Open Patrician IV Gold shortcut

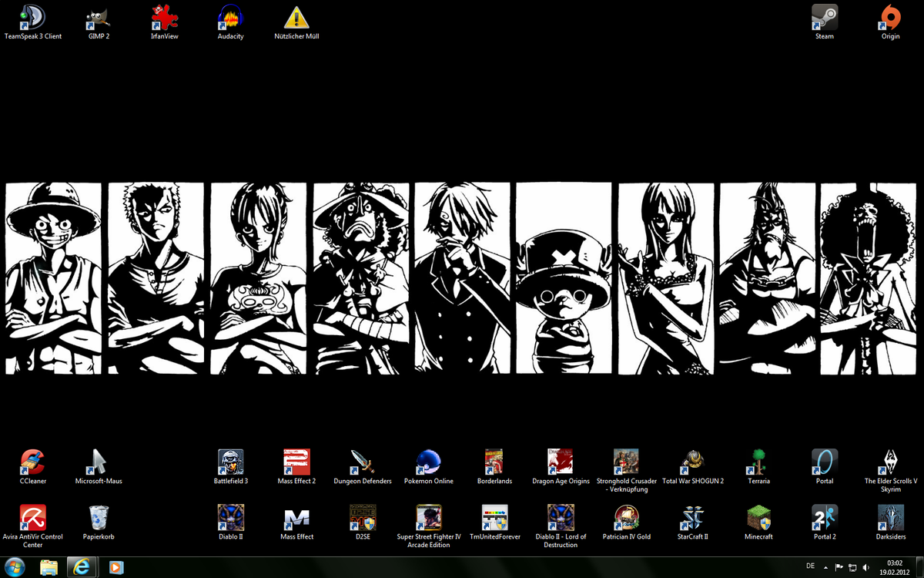(627, 523)
